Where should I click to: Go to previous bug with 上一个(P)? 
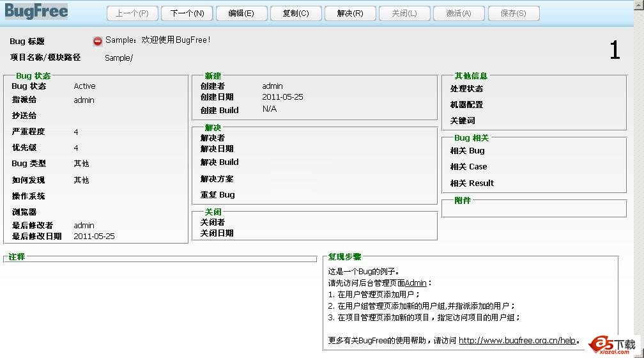click(x=132, y=13)
